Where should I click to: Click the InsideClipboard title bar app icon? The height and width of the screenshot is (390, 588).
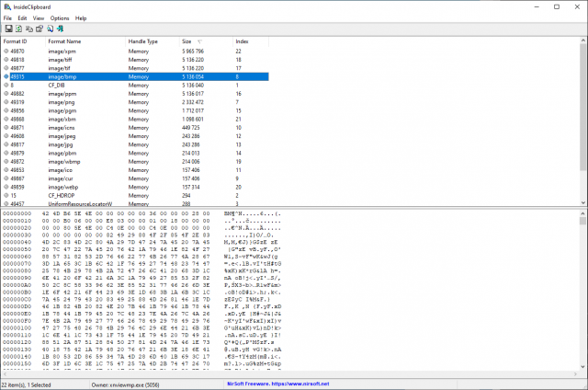coord(7,6)
